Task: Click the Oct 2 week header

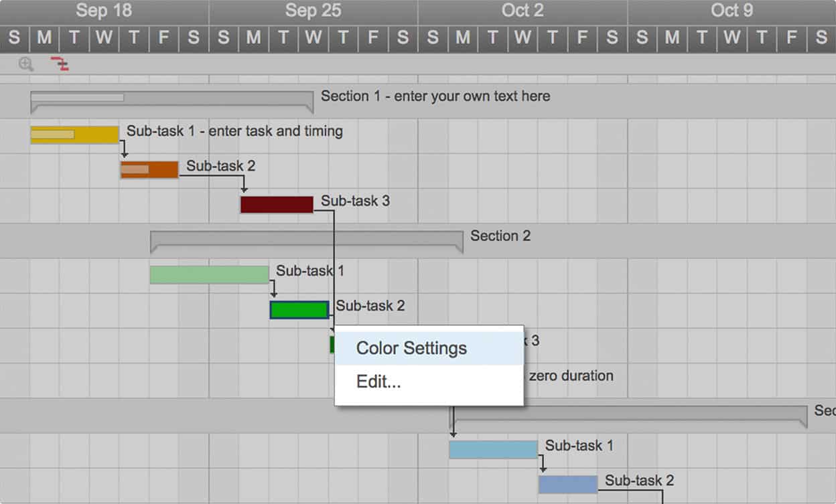Action: [522, 11]
